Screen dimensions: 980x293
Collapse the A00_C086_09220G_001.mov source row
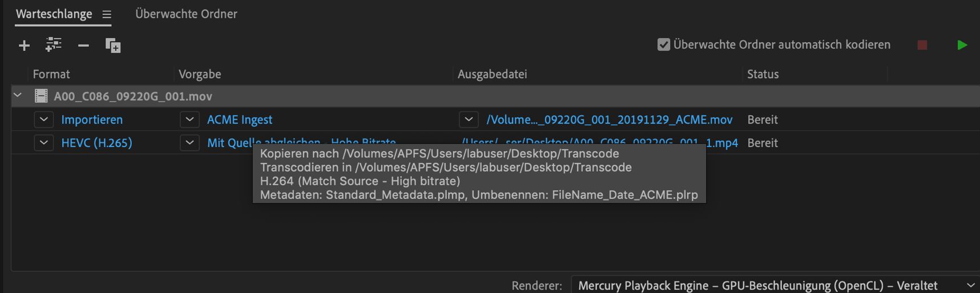click(x=18, y=96)
